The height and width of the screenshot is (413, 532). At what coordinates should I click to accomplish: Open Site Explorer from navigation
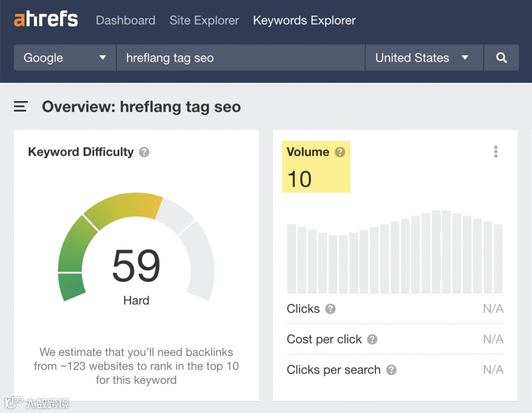[204, 21]
